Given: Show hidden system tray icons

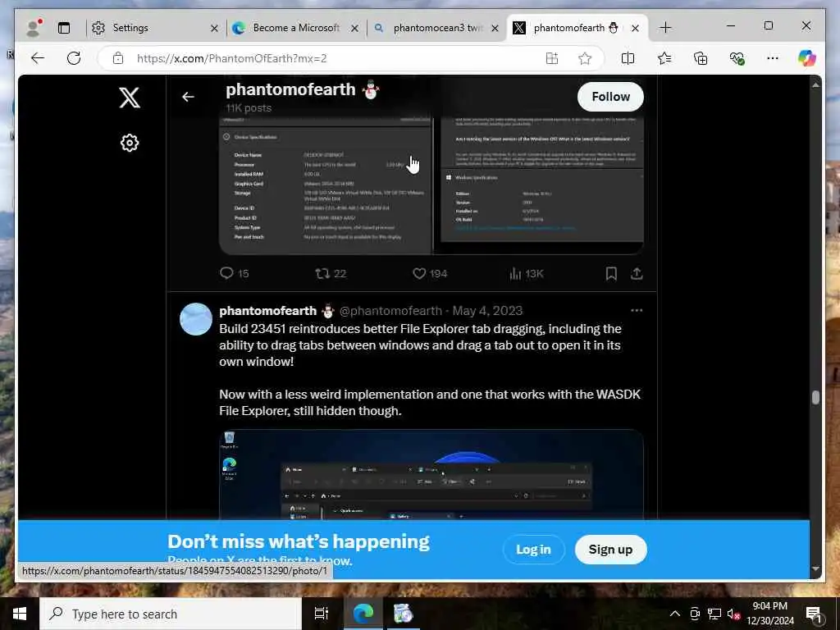Looking at the screenshot, I should [x=675, y=614].
